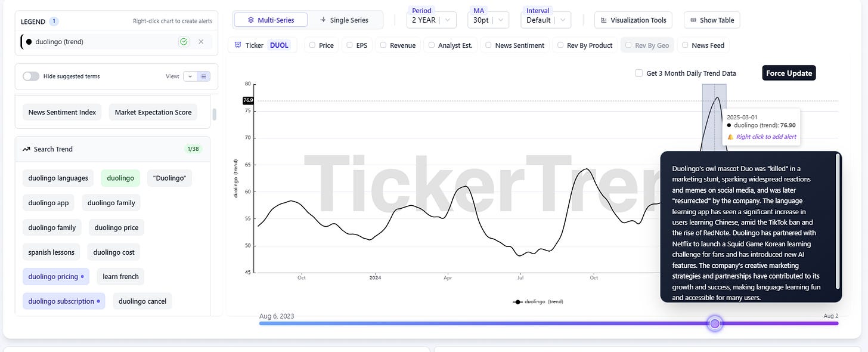This screenshot has height=352, width=868.
Task: Click the 1/38 count badge
Action: pyautogui.click(x=193, y=149)
